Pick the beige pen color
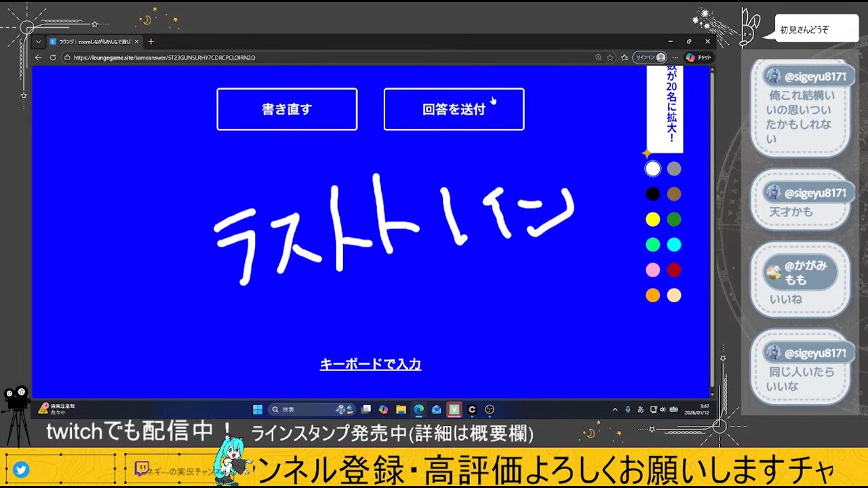Screen dimensions: 868x488 (673, 296)
